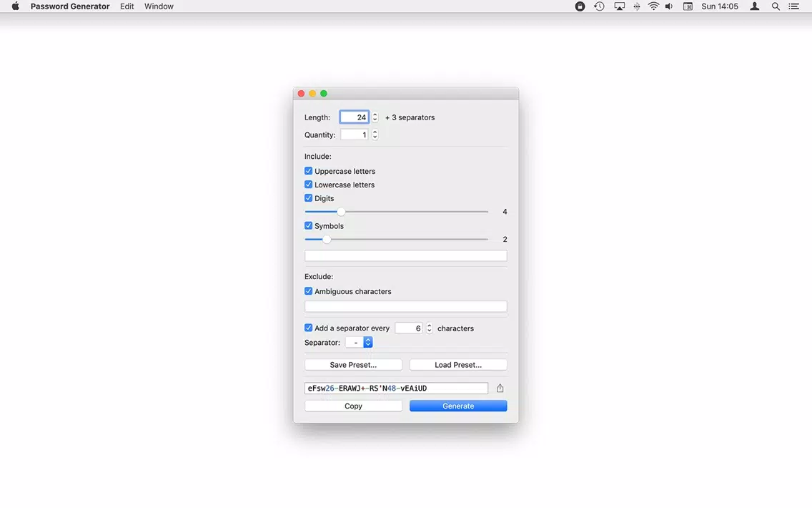812x508 pixels.
Task: Open the Edit menu
Action: tap(127, 6)
